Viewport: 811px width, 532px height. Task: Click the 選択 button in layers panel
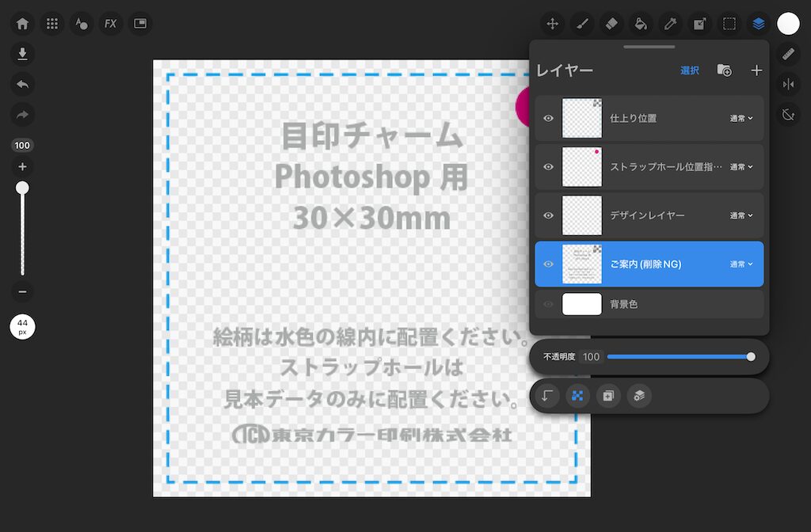[690, 70]
